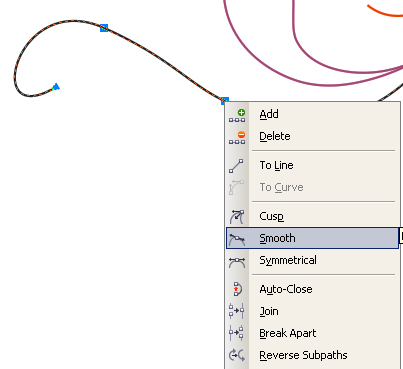Select Cusp node type

coord(312,216)
